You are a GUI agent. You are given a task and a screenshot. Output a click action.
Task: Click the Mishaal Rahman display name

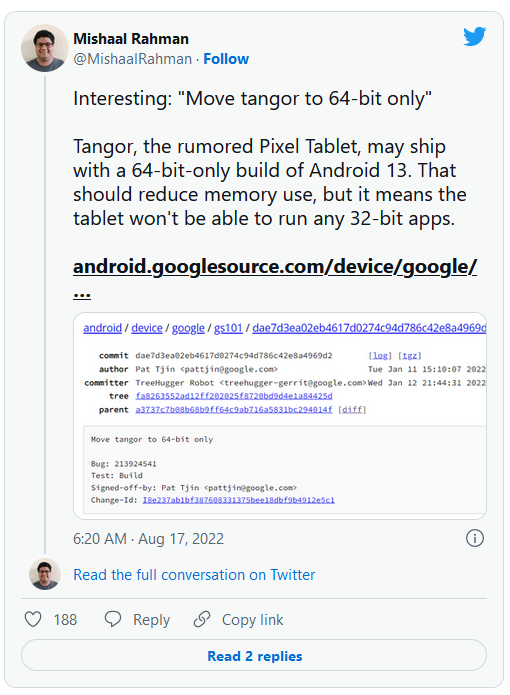[x=131, y=39]
